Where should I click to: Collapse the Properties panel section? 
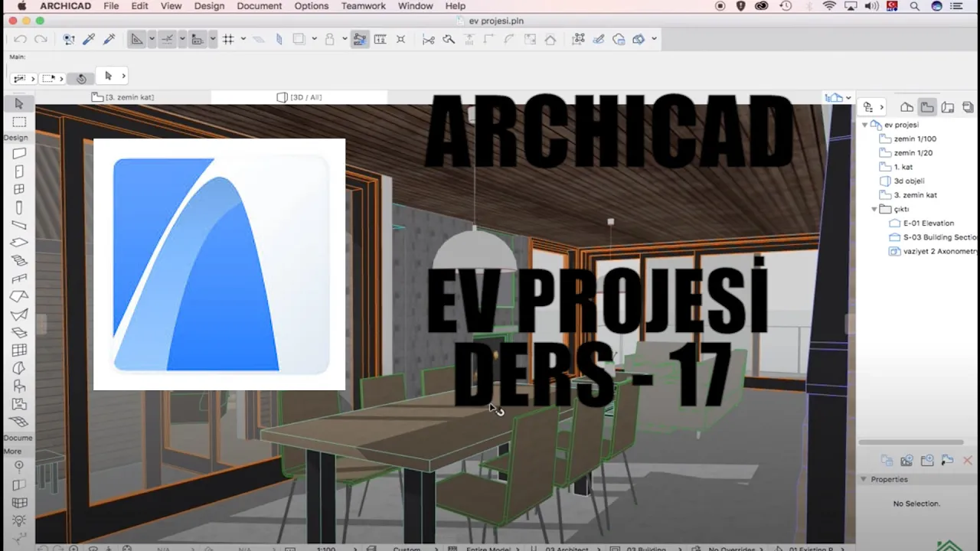(864, 479)
